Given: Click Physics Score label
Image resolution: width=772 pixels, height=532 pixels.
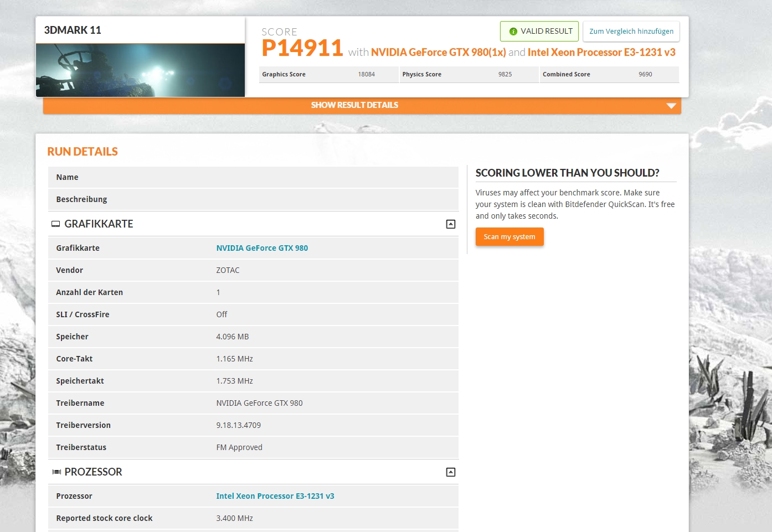Looking at the screenshot, I should click(421, 74).
